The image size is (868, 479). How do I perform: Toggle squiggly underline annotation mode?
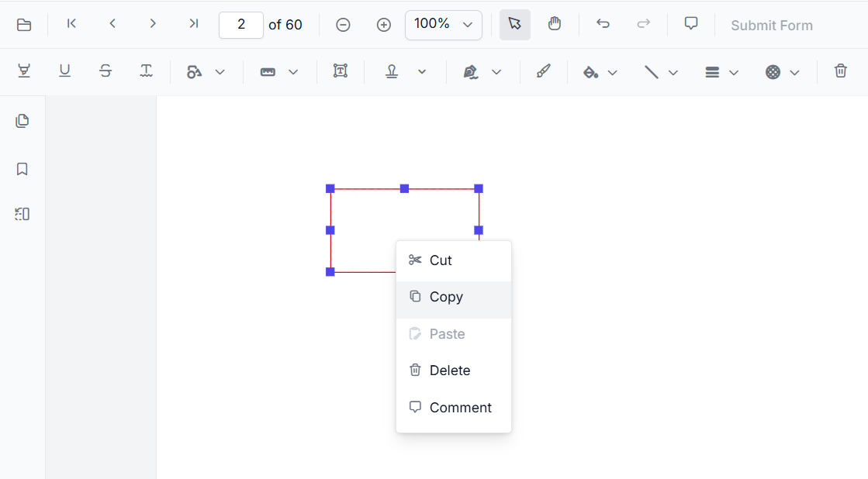click(x=146, y=71)
